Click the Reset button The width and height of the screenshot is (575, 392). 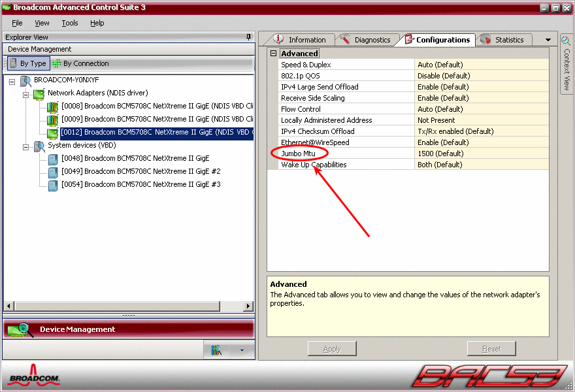point(491,348)
